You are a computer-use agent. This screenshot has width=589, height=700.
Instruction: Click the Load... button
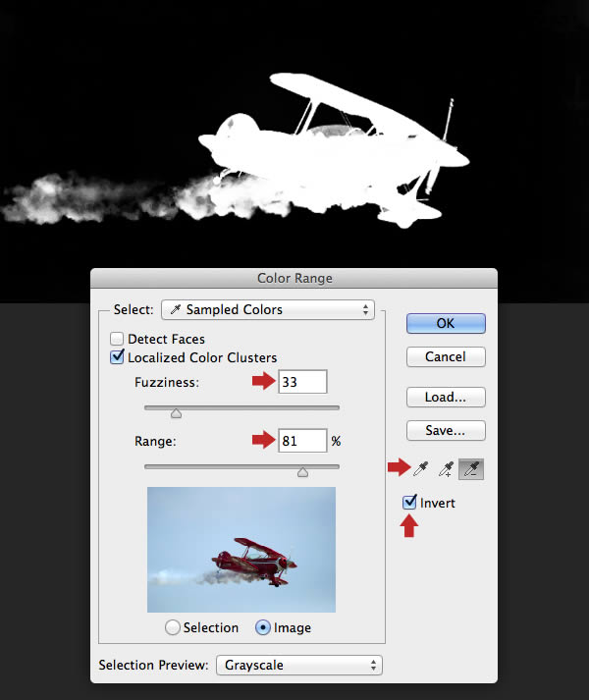(x=446, y=397)
